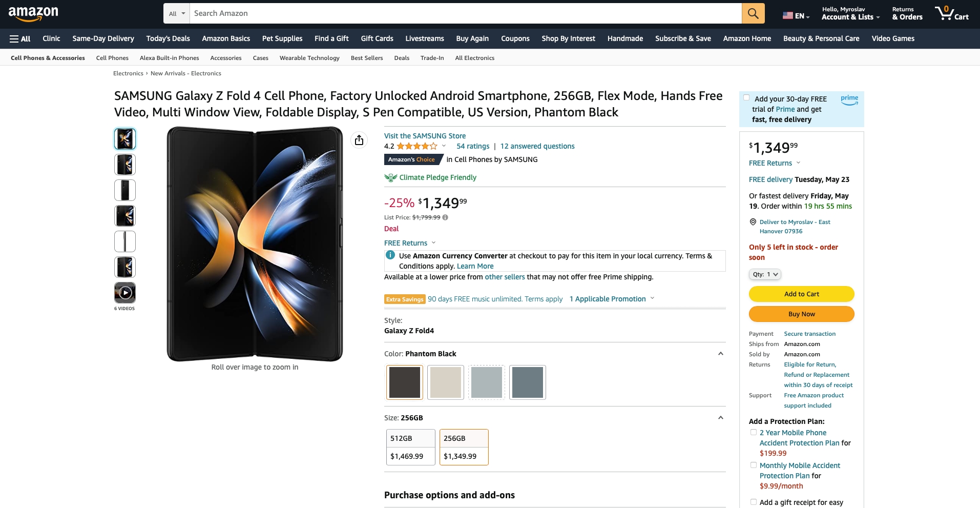Visit the SAMSUNG Store link
The image size is (980, 508).
[x=425, y=136]
